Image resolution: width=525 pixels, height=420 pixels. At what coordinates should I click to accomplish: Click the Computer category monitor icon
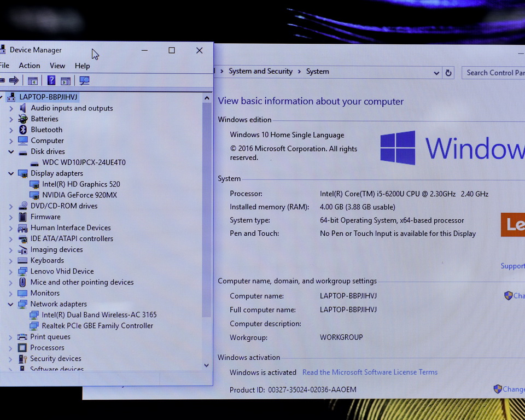point(23,141)
